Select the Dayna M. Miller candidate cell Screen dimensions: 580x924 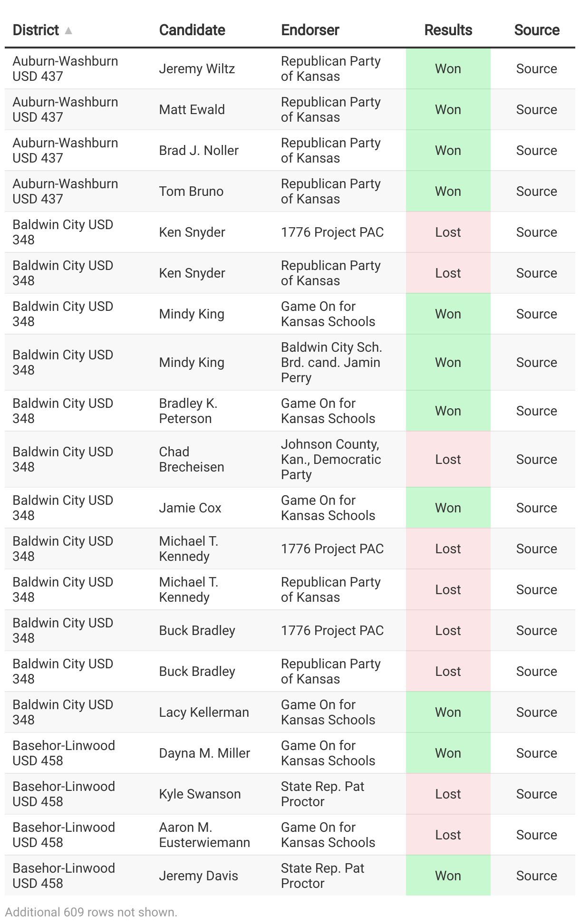(204, 753)
